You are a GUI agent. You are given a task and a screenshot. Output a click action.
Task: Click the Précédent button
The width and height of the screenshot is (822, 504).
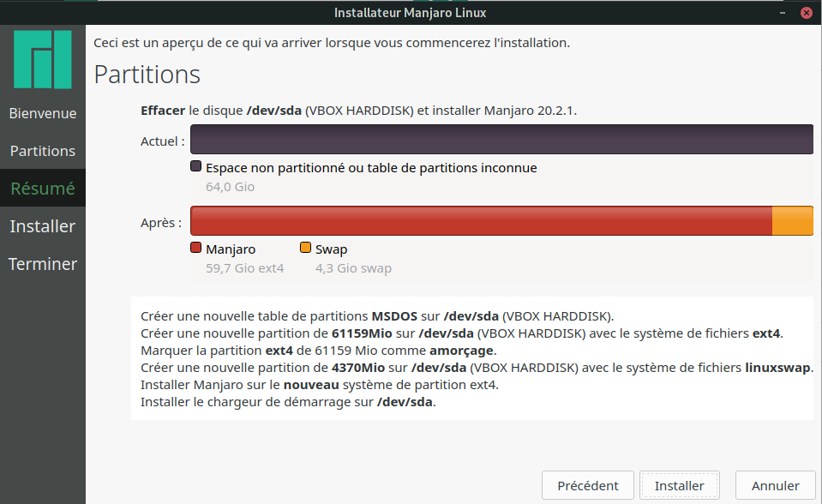588,486
